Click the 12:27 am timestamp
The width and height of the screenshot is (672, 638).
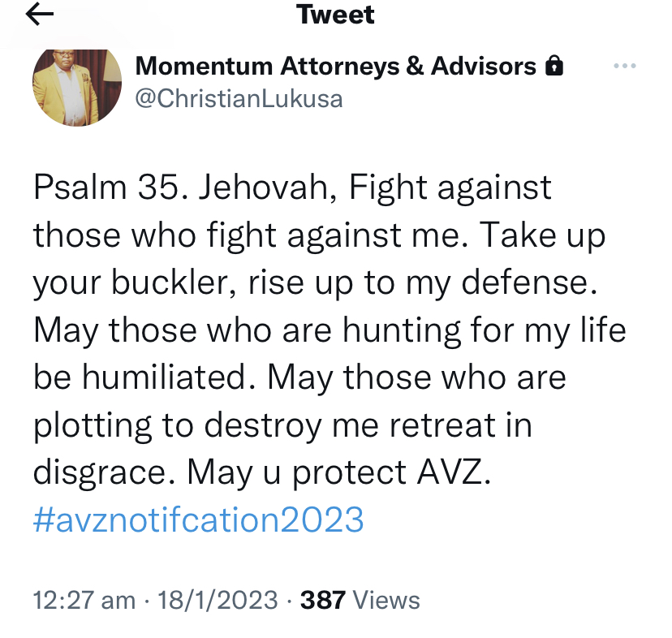point(84,601)
